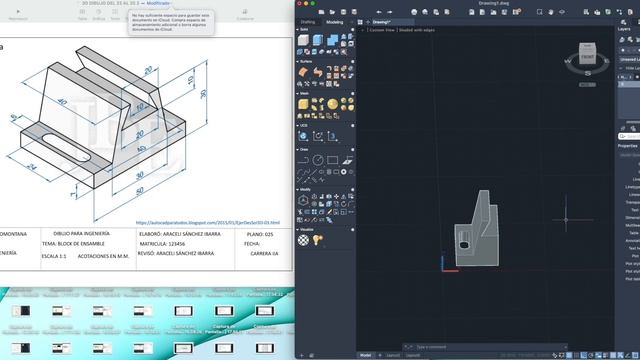The width and height of the screenshot is (640, 360).
Task: Toggle the dot beside the Draw header
Action: click(x=352, y=149)
